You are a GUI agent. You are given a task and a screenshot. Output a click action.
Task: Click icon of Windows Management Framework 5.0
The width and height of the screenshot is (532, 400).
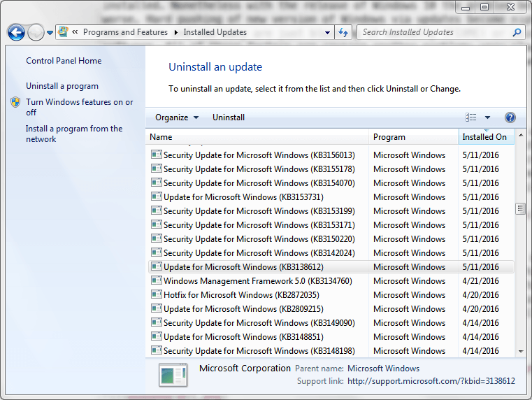click(156, 280)
